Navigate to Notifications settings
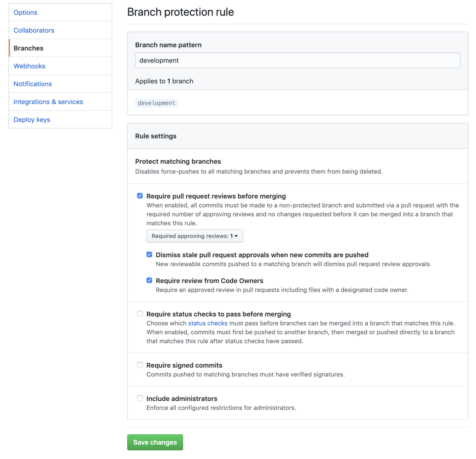 (x=33, y=84)
